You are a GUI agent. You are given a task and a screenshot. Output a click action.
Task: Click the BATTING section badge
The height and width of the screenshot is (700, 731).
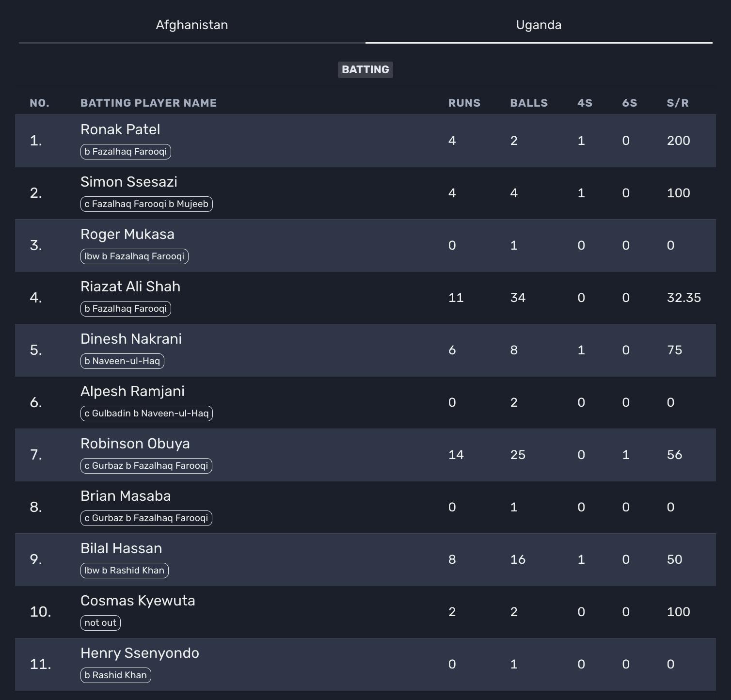365,69
